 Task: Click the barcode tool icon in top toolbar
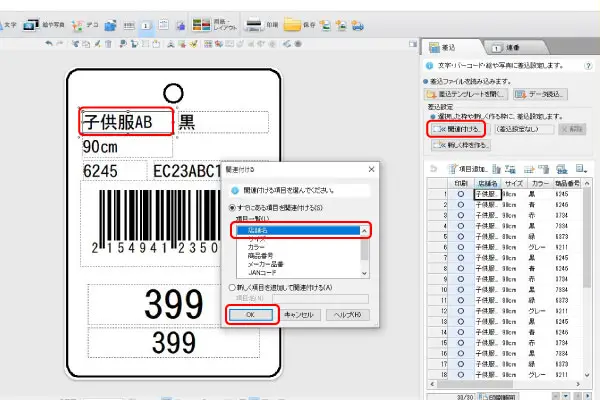[x=129, y=26]
